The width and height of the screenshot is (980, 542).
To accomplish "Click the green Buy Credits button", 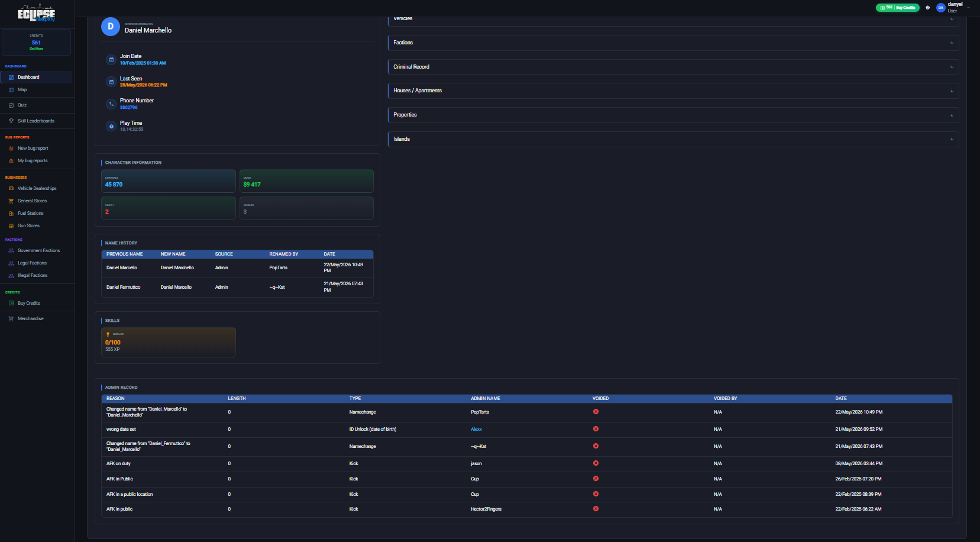I will (x=897, y=8).
